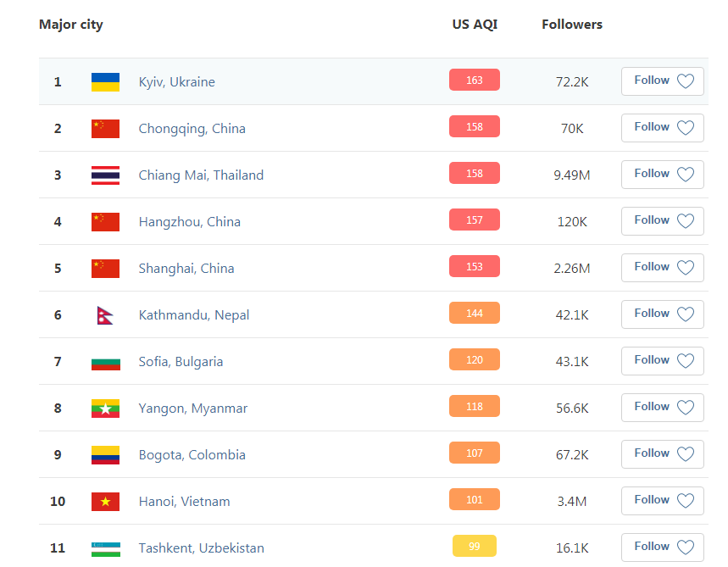Toggle Follow for Chongqing, China
This screenshot has width=728, height=567.
coord(662,128)
